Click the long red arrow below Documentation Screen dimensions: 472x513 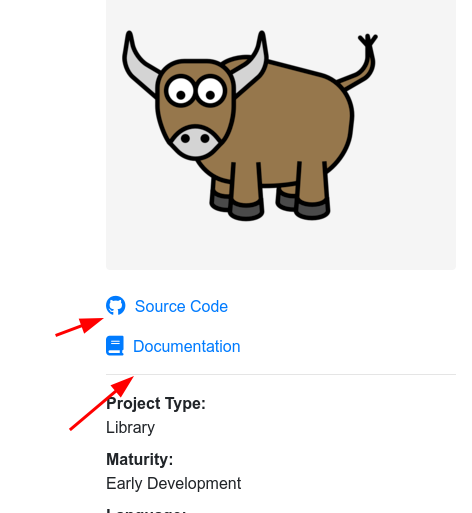pyautogui.click(x=102, y=403)
